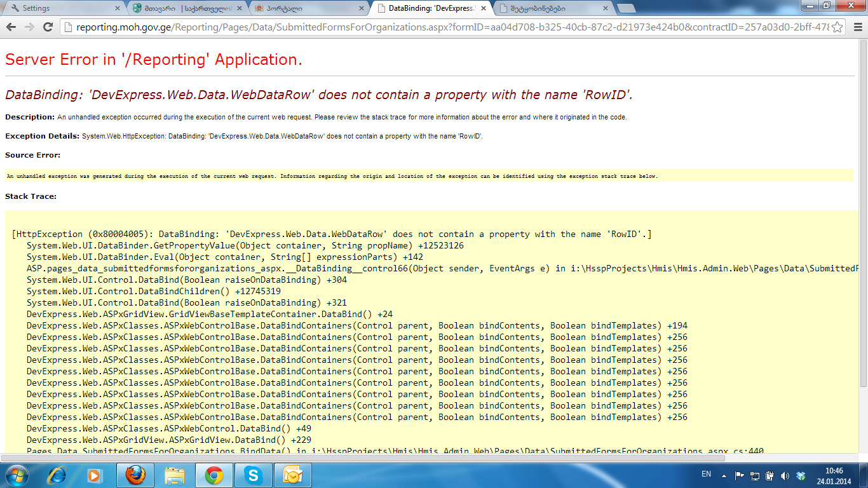Close the DataBinding error tab
Image resolution: width=868 pixels, height=488 pixels.
(x=484, y=8)
